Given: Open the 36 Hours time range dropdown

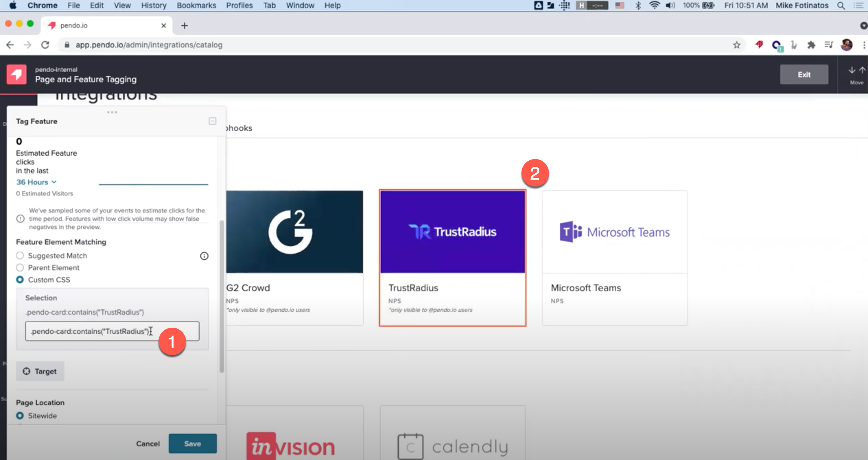Looking at the screenshot, I should click(x=36, y=182).
